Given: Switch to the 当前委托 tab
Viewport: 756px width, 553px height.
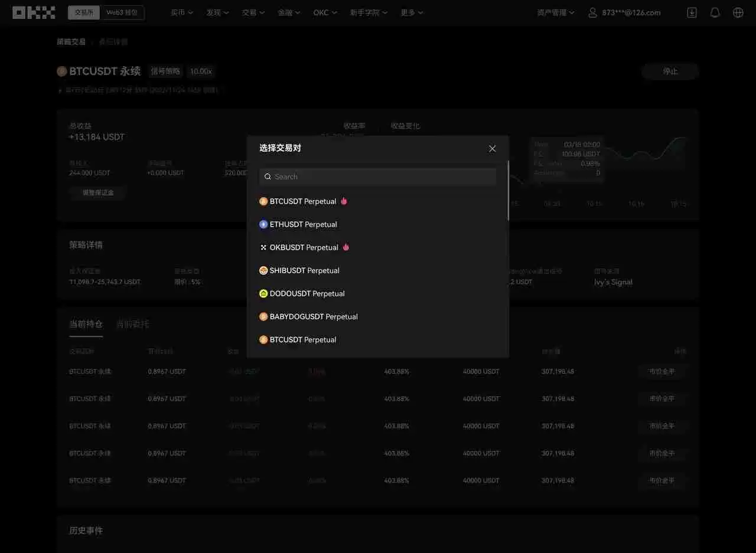Looking at the screenshot, I should [x=132, y=323].
